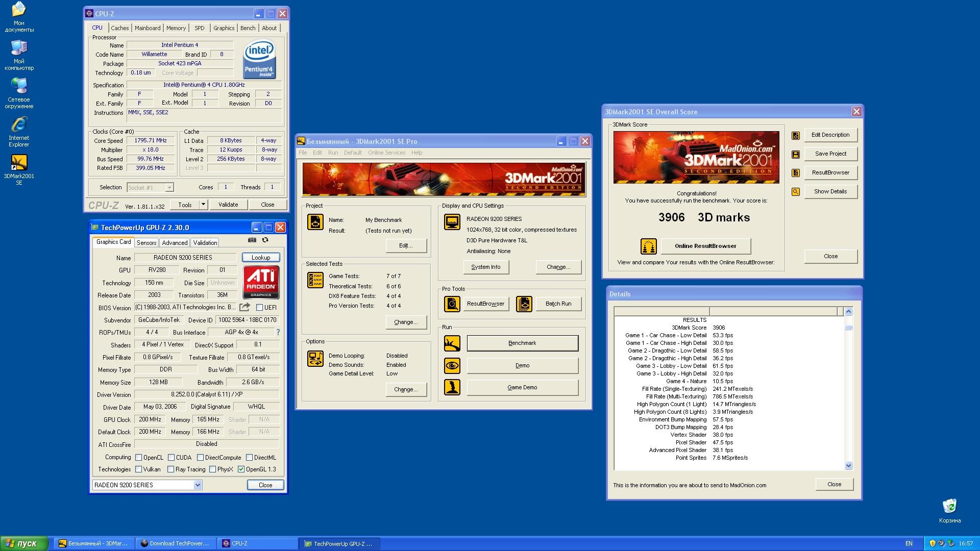Click the eye-shaped Demo icon
The image size is (980, 551).
(452, 366)
